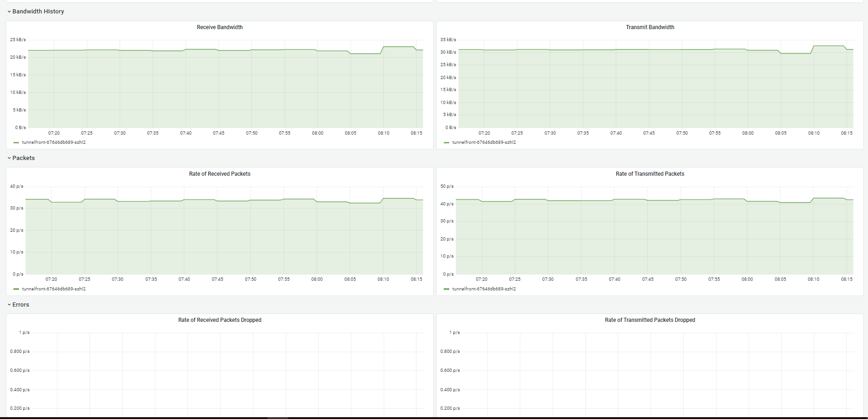Click Receive Bandwidth legend color swatch

coord(16,142)
